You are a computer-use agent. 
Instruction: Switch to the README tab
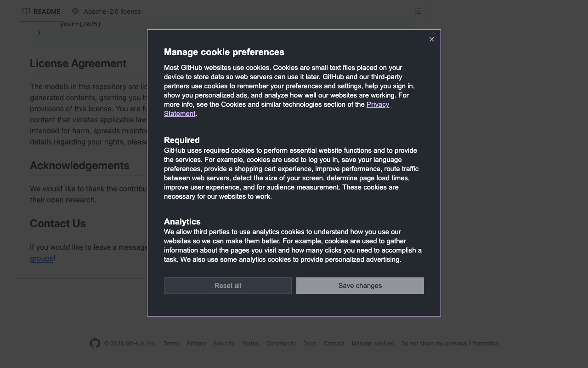tap(41, 11)
